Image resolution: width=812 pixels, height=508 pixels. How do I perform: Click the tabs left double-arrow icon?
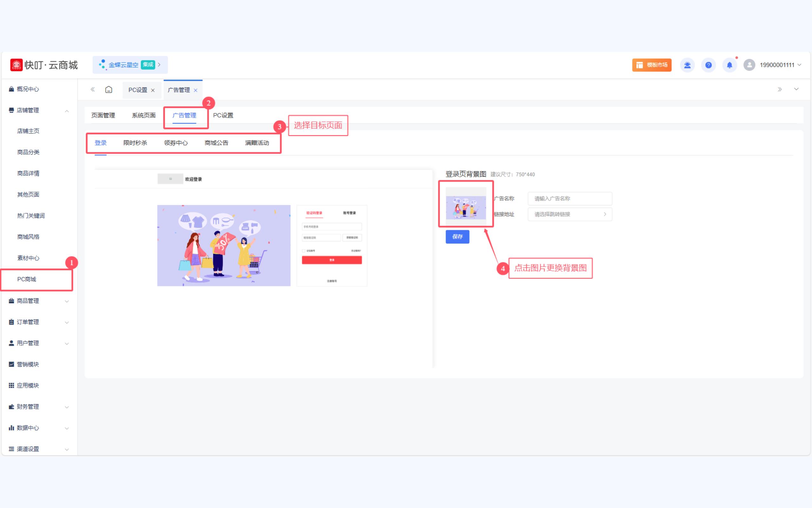tap(93, 89)
